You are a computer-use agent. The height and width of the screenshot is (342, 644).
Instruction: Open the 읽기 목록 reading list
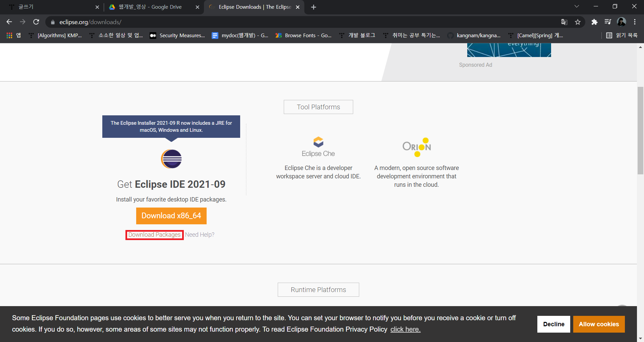(x=622, y=35)
